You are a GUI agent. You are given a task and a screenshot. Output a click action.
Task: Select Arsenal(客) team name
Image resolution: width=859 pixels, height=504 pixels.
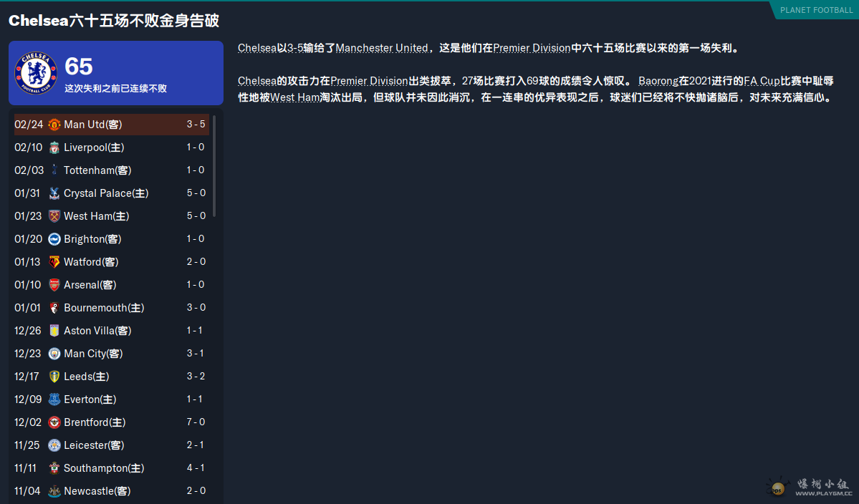90,285
